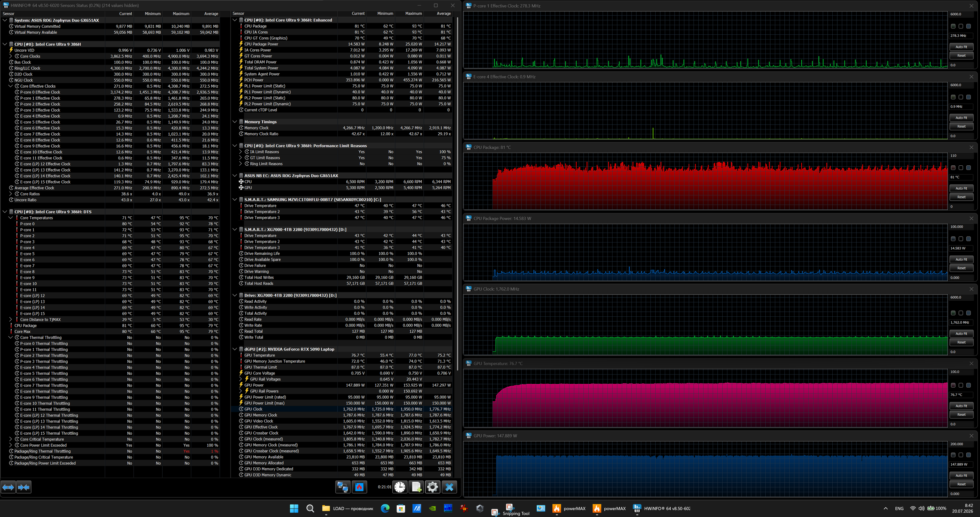Expand the Core Ratios row

tap(11, 194)
